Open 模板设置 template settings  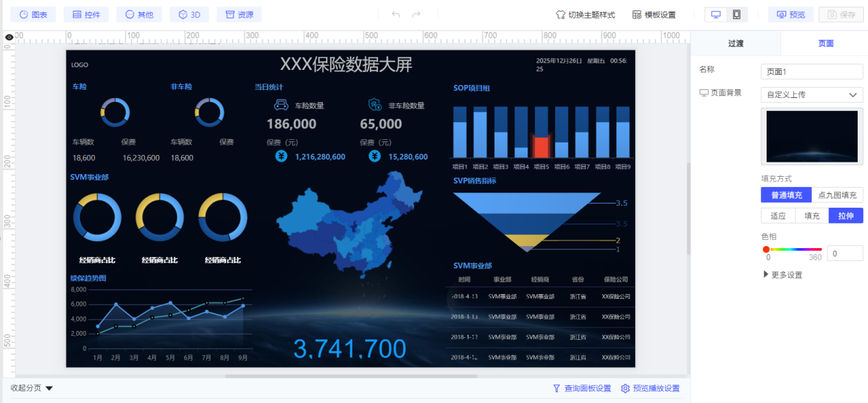coord(654,14)
